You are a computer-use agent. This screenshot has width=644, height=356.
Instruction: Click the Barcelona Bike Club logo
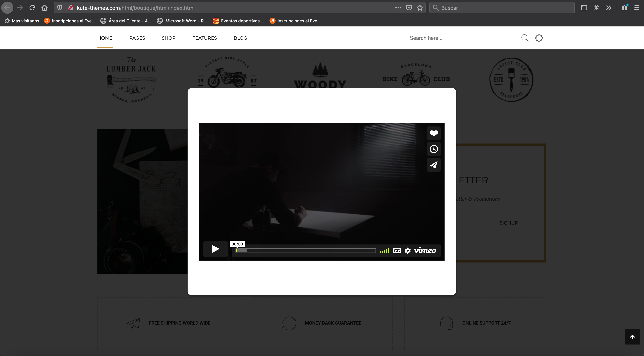pos(416,75)
